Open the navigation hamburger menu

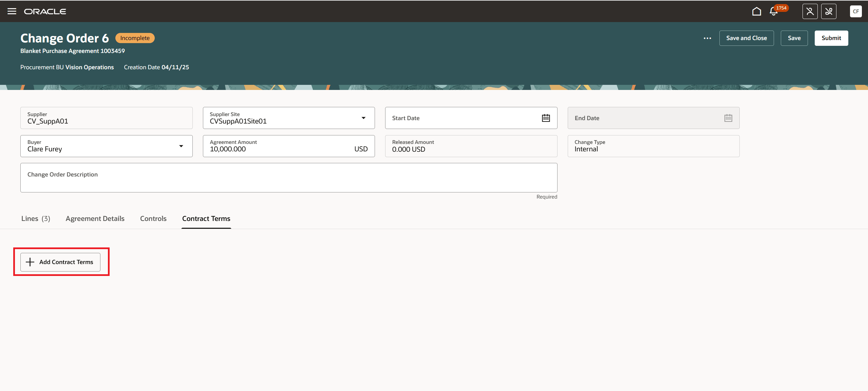tap(12, 11)
